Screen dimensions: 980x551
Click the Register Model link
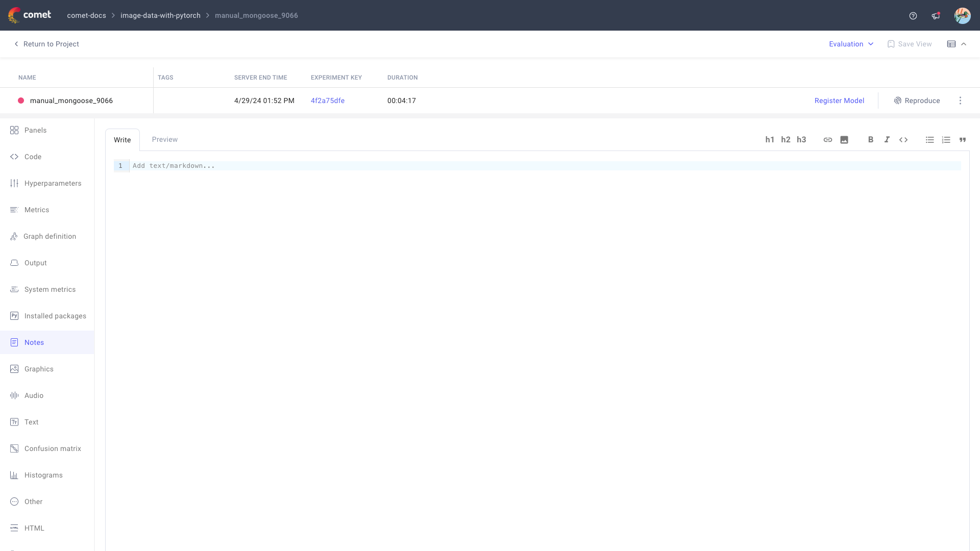[x=840, y=101]
